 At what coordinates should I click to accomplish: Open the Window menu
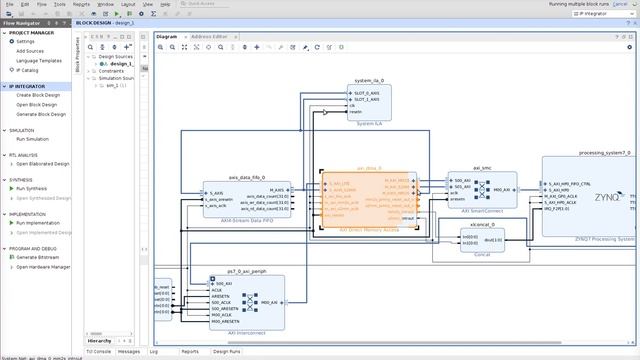[x=105, y=4]
